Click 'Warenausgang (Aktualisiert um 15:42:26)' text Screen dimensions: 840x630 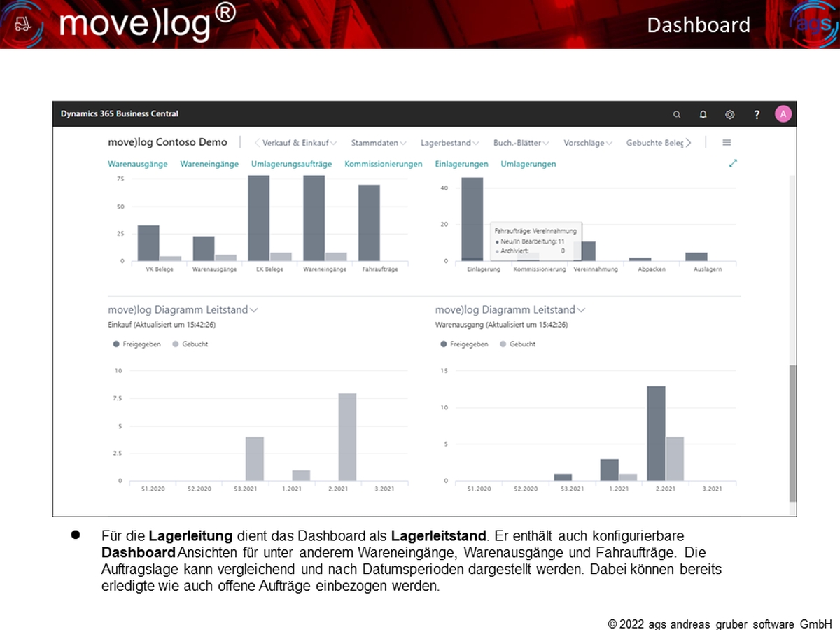point(501,325)
